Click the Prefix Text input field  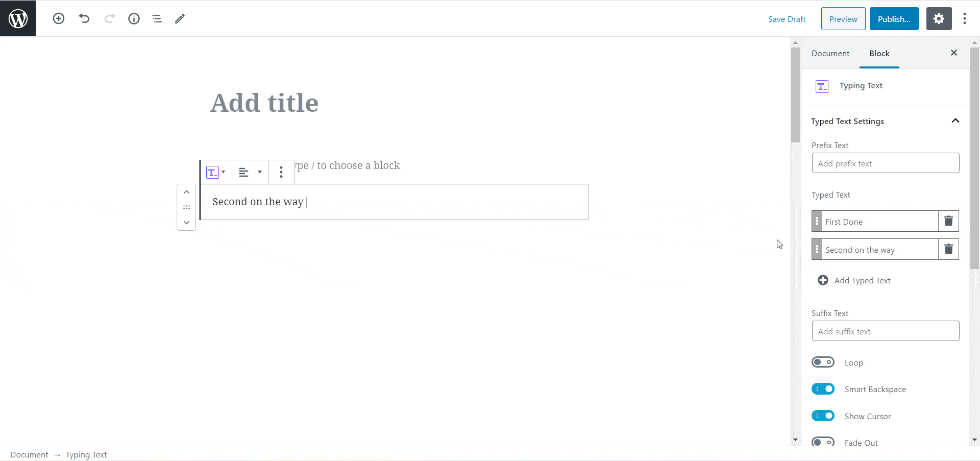(x=885, y=163)
